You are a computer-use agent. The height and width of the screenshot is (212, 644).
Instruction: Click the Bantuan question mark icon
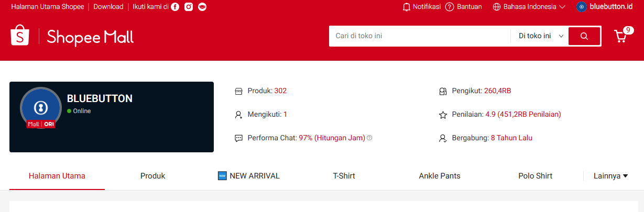pos(449,7)
